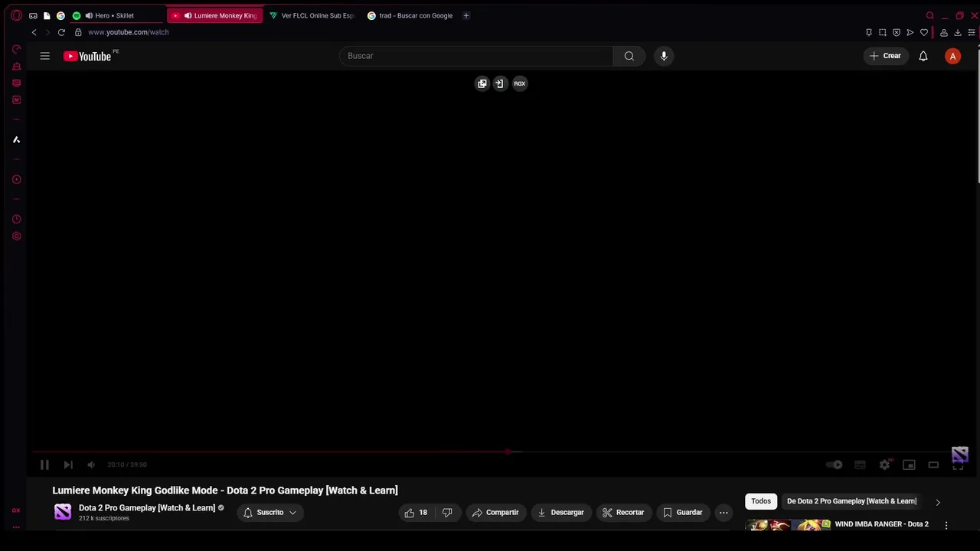Image resolution: width=980 pixels, height=551 pixels.
Task: Open the YouTube guide hamburger menu
Action: [45, 56]
